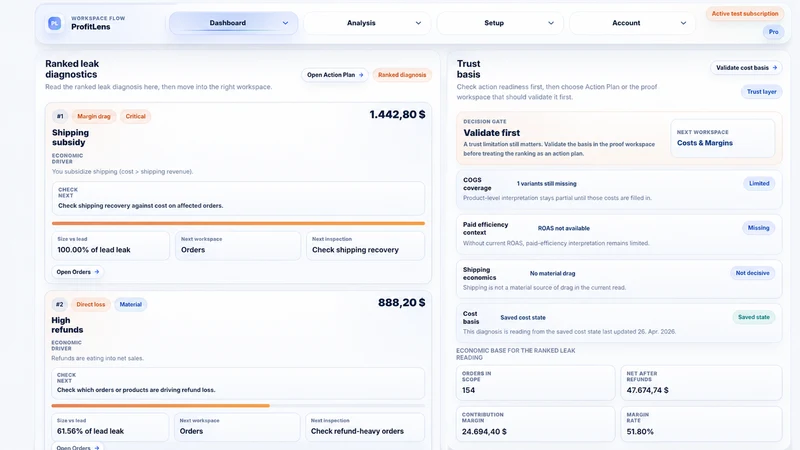The image size is (800, 450).
Task: Click 100.00% of lead leak value
Action: click(x=94, y=250)
